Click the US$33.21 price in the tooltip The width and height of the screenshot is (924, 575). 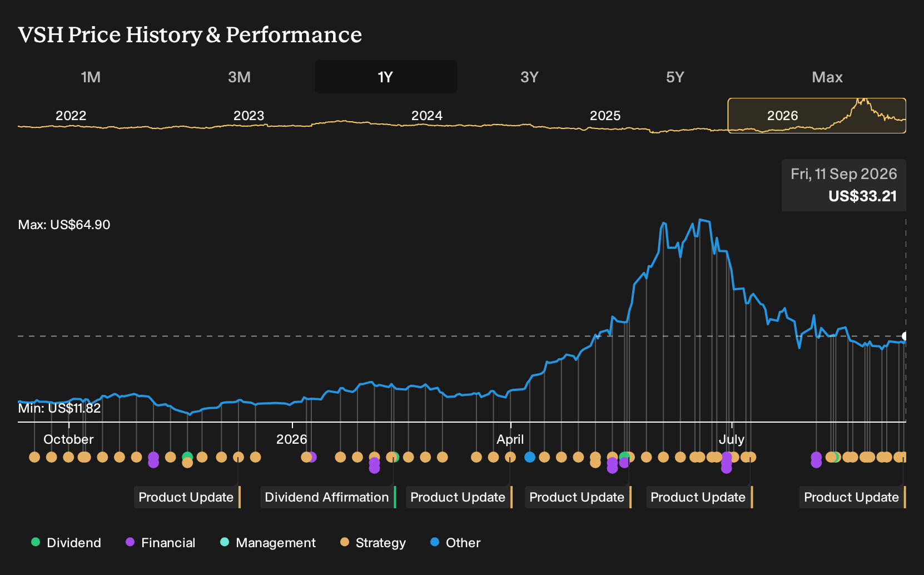862,196
